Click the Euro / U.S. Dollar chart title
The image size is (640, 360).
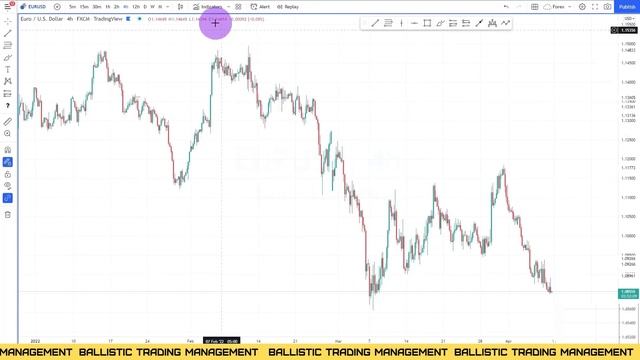42,19
